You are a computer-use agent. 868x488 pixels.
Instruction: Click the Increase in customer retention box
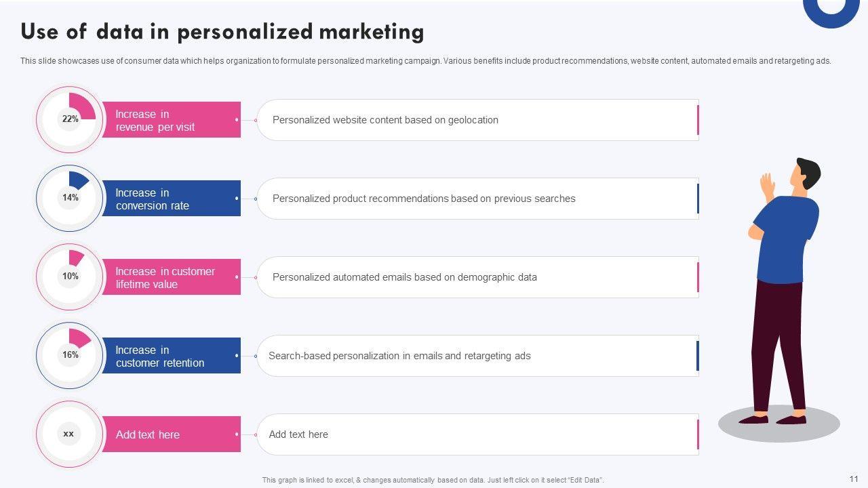[x=171, y=356]
